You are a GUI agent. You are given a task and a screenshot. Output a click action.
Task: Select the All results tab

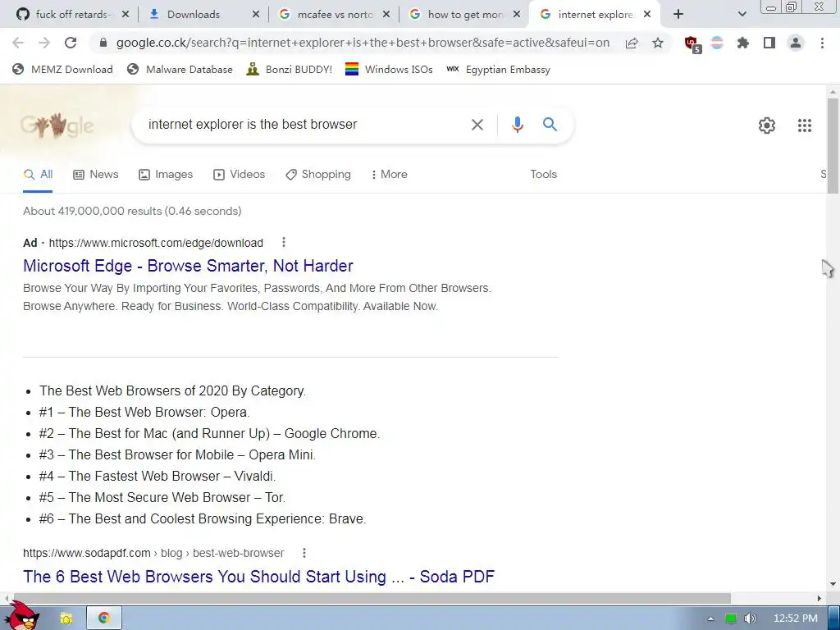38,175
